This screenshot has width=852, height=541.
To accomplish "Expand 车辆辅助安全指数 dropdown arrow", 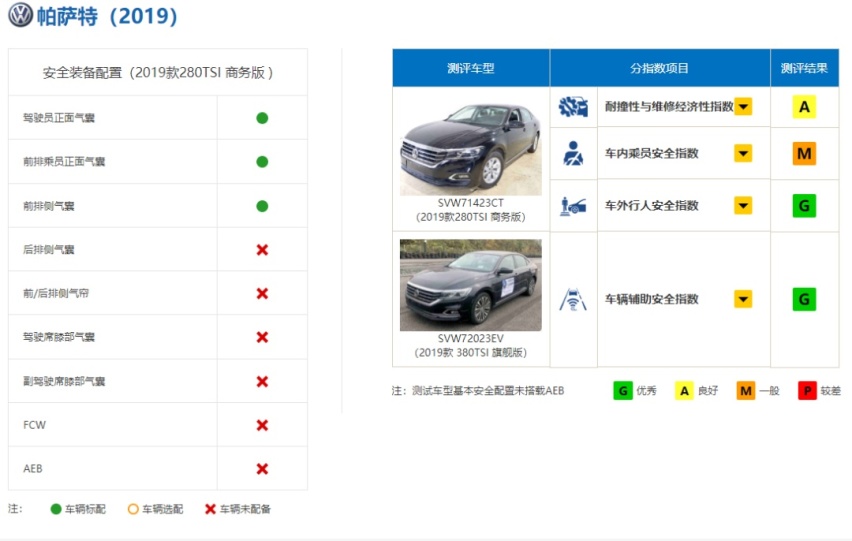I will point(743,299).
